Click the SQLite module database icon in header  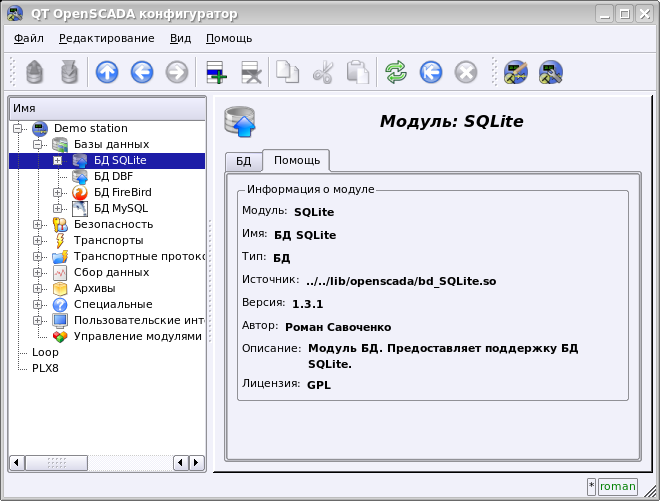point(240,122)
